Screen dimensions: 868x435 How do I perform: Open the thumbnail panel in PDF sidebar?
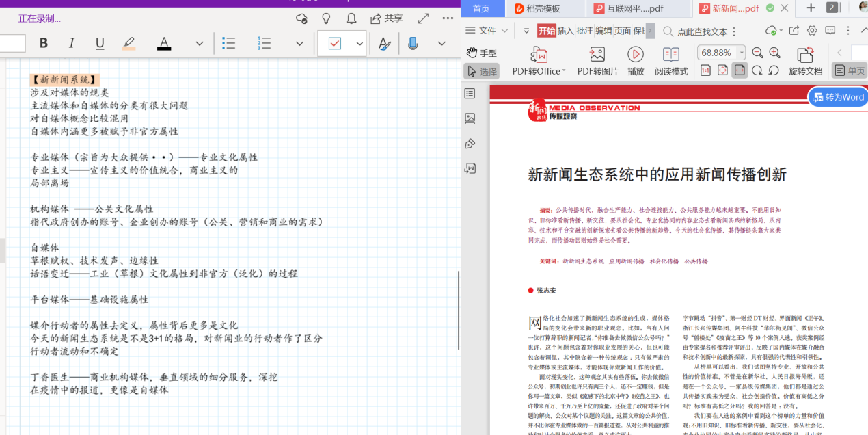pos(470,118)
